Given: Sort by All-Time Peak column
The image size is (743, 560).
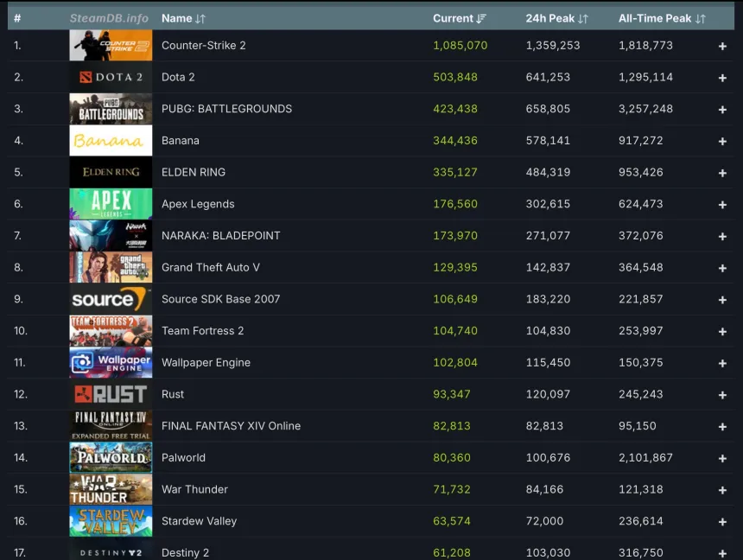Looking at the screenshot, I should click(662, 18).
